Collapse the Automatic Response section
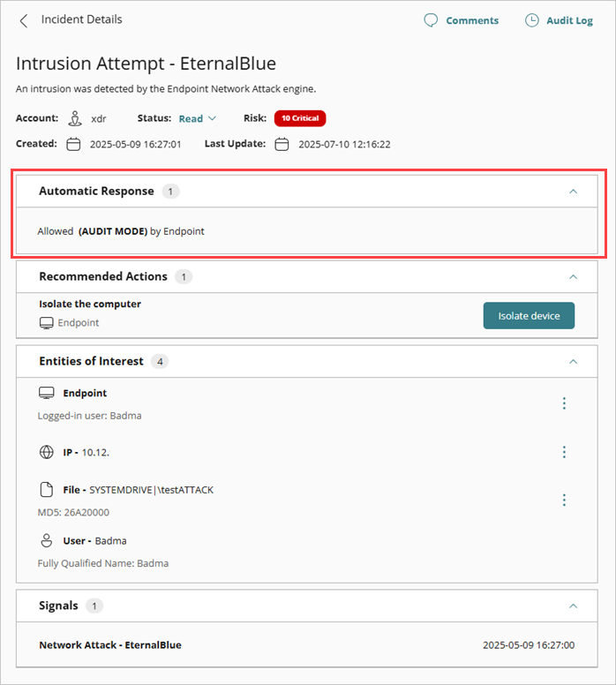Image resolution: width=616 pixels, height=685 pixels. [573, 192]
